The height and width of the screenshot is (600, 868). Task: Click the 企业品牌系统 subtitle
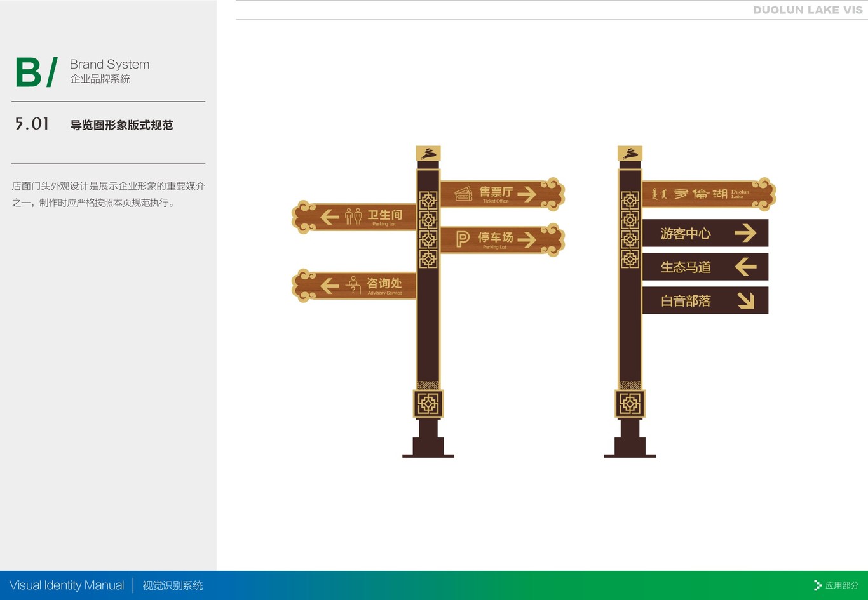coord(100,79)
